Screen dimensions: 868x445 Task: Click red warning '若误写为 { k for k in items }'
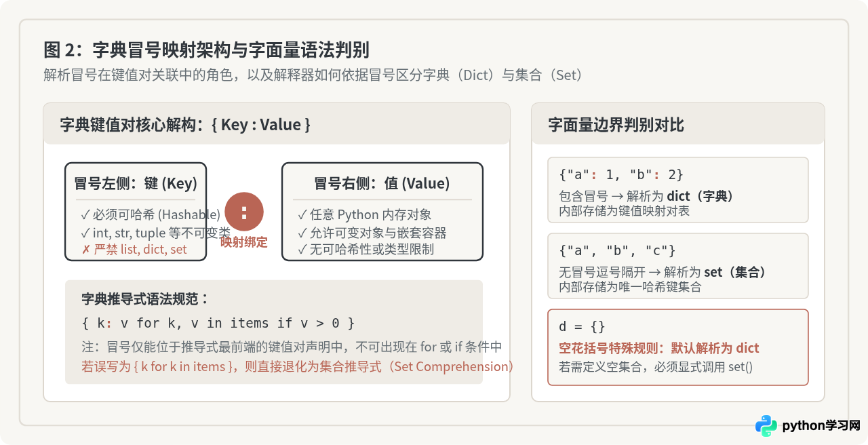(298, 366)
